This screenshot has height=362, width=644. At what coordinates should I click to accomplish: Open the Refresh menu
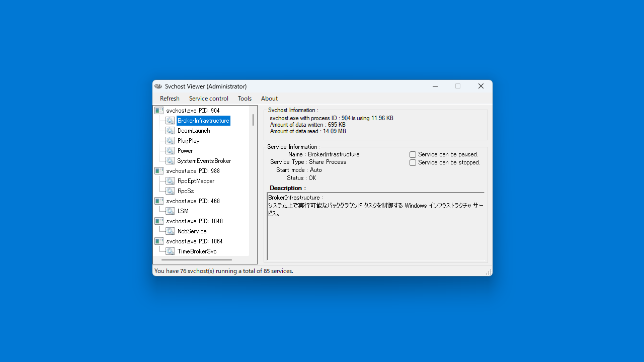click(x=170, y=99)
